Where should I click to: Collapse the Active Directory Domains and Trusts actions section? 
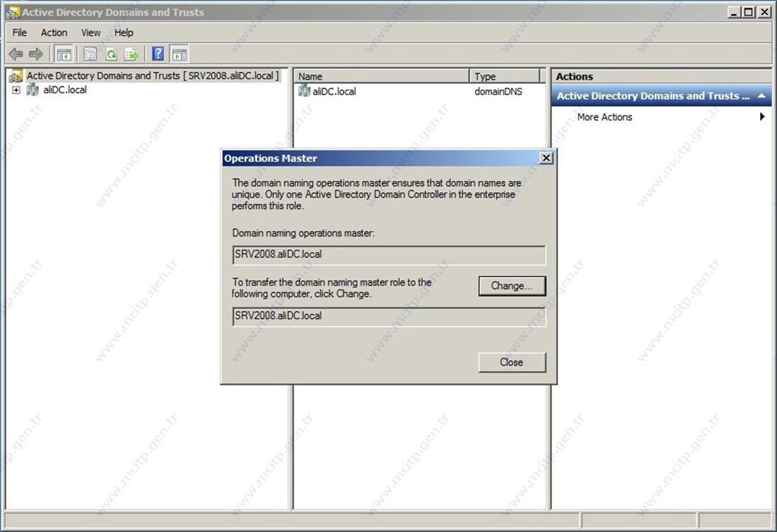click(x=762, y=96)
